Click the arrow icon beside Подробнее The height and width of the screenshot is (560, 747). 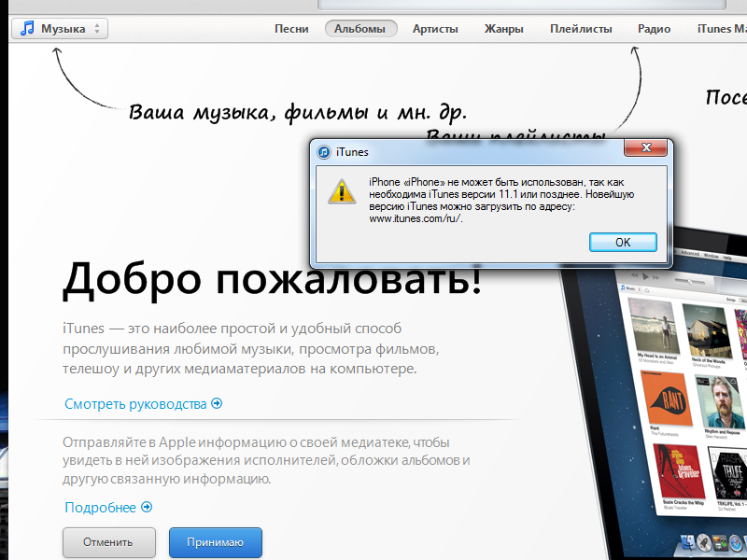(147, 507)
